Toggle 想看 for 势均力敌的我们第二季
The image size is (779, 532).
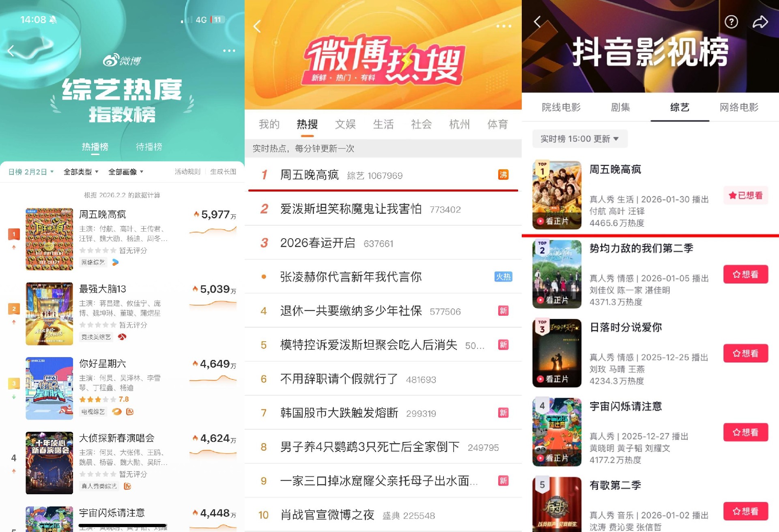(x=745, y=275)
